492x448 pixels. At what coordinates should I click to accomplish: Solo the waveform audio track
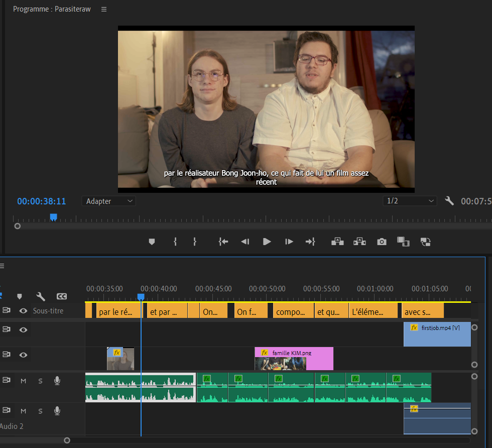[40, 381]
